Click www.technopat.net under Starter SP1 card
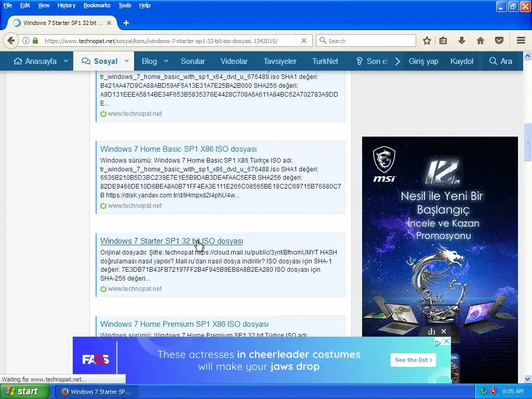Viewport: 532px width, 399px height. click(135, 289)
